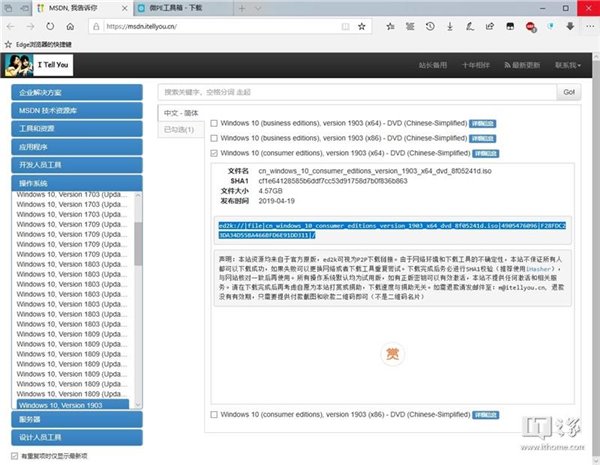The width and height of the screenshot is (600, 465).
Task: Switch to the 已勾选(1) tab
Action: [x=180, y=130]
